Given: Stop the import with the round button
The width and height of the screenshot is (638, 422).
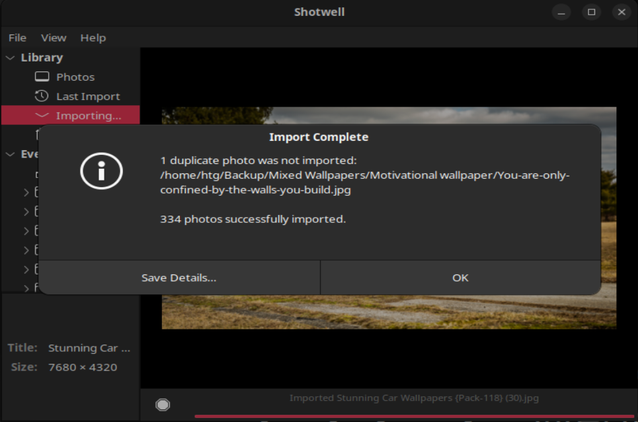Looking at the screenshot, I should click(163, 405).
